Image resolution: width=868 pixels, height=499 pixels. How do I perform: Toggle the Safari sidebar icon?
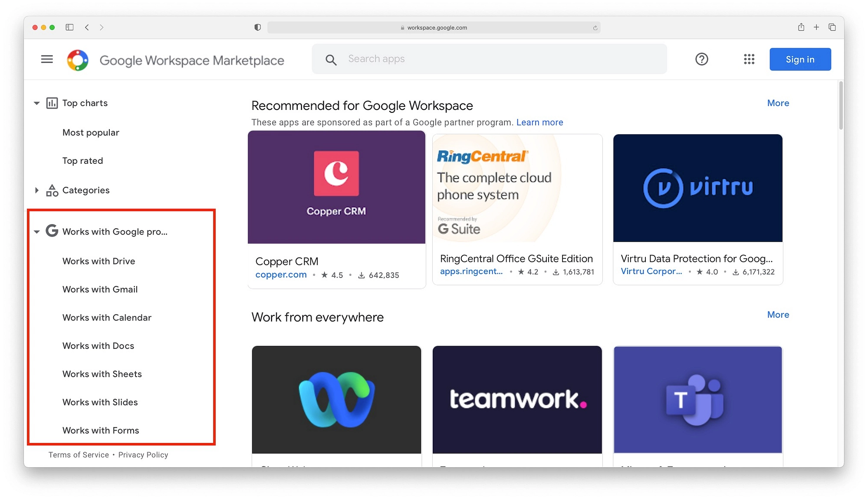[x=69, y=27]
